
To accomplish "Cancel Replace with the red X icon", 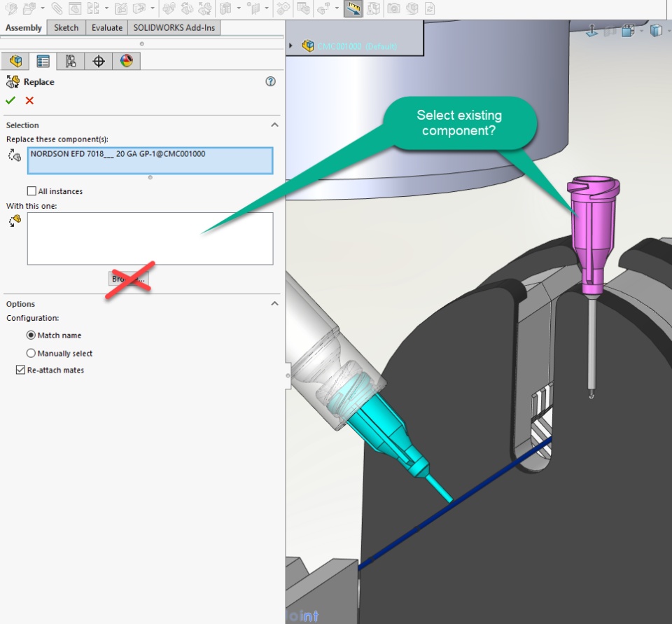I will tap(29, 100).
